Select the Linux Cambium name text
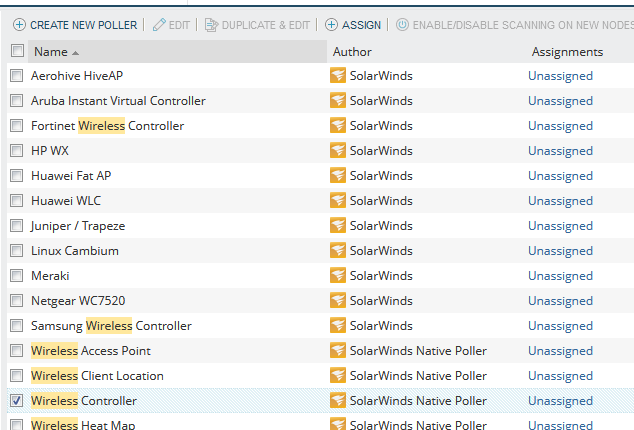The width and height of the screenshot is (634, 430). (x=75, y=251)
